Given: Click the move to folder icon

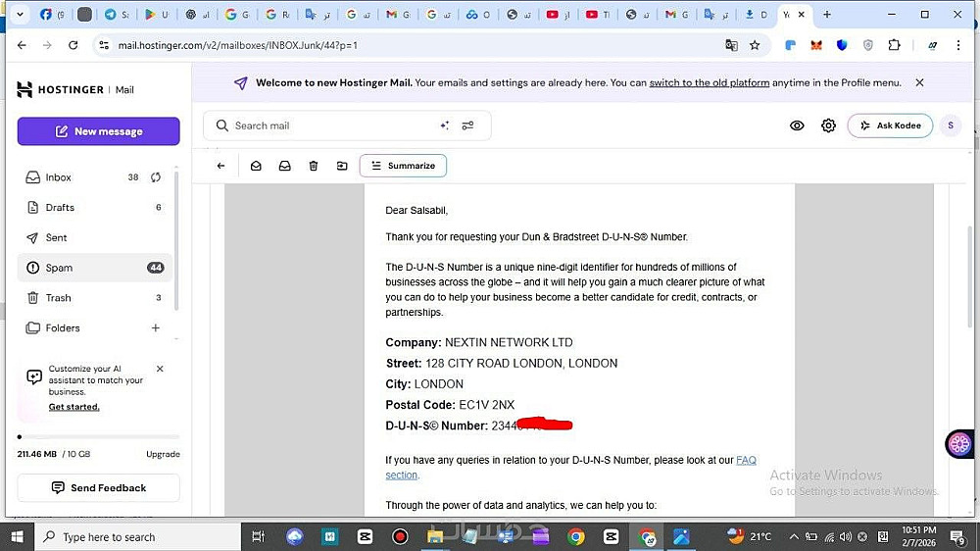Looking at the screenshot, I should (342, 166).
